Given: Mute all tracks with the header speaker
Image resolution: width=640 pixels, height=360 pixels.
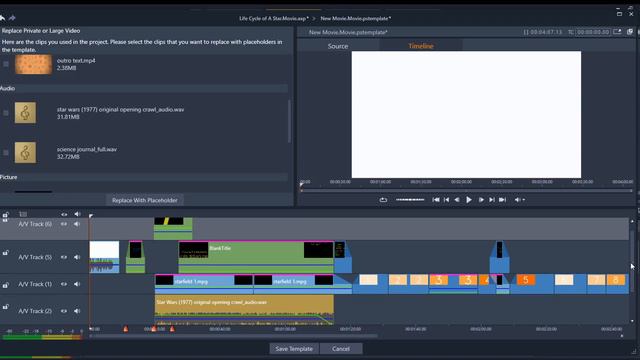Looking at the screenshot, I should (77, 214).
